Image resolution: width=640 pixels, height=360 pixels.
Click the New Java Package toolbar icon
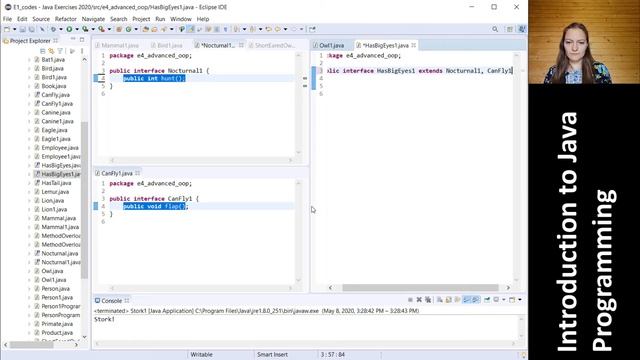click(119, 29)
